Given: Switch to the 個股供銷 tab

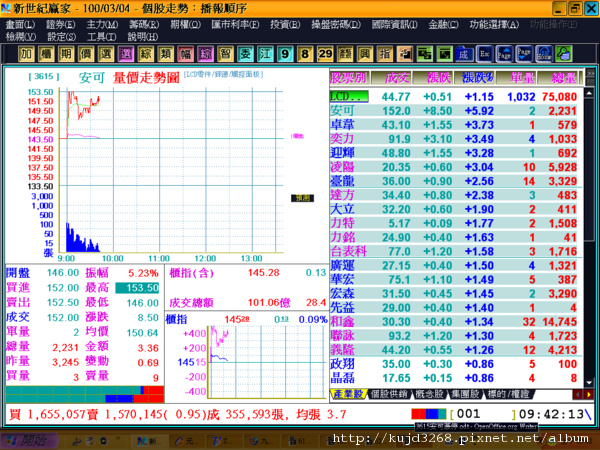Looking at the screenshot, I should tap(389, 394).
